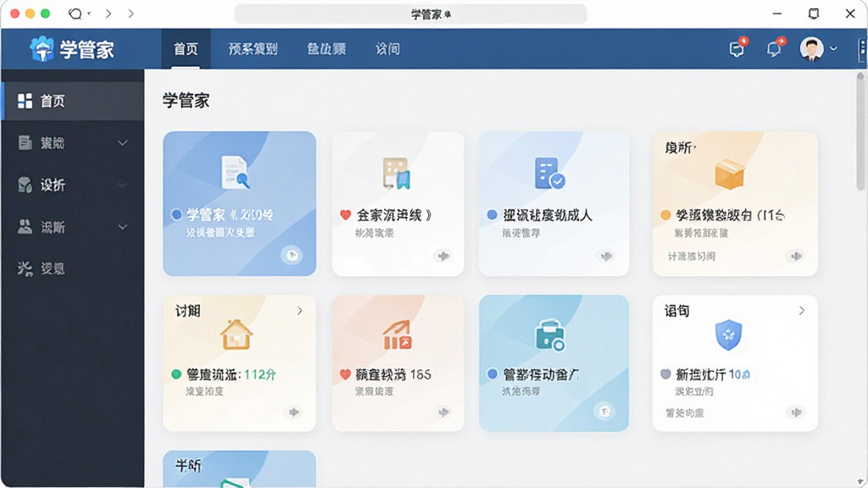Open the notifications bell icon

pyautogui.click(x=775, y=48)
